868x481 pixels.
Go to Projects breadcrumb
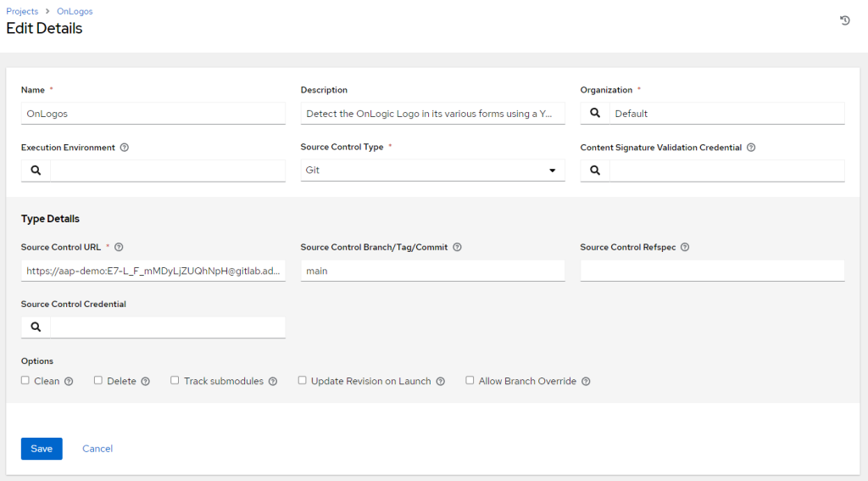pos(22,12)
